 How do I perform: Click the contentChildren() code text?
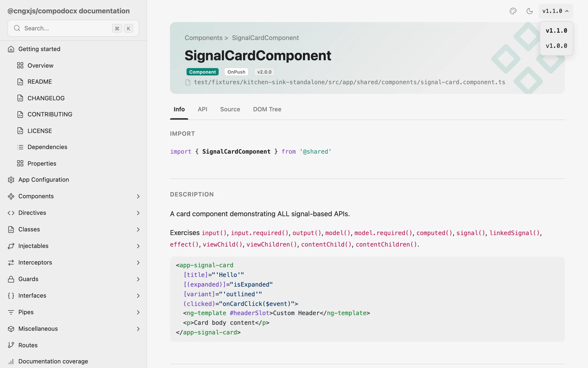(386, 244)
